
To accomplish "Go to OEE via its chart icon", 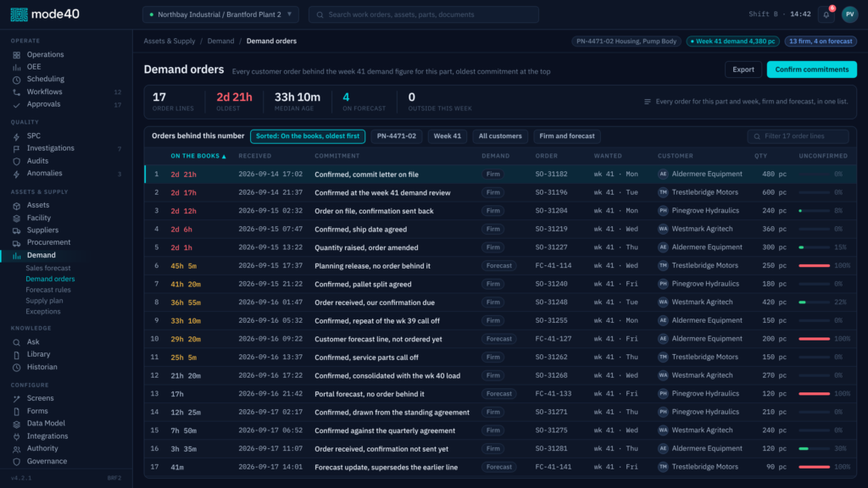I will (17, 67).
